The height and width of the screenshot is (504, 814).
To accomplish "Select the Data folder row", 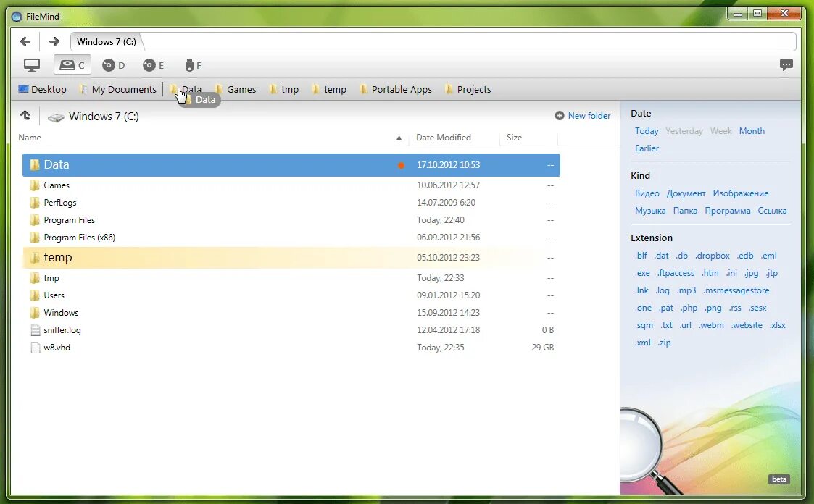I will point(291,165).
